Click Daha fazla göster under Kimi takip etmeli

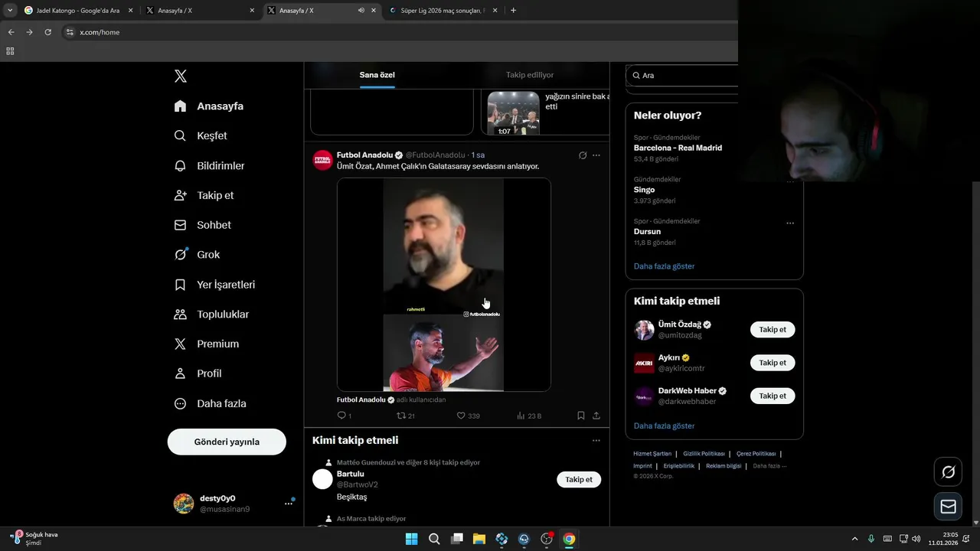coord(665,425)
